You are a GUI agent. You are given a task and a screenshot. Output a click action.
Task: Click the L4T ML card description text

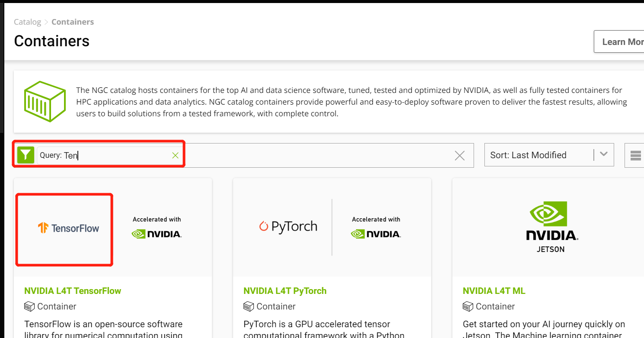tap(544, 329)
